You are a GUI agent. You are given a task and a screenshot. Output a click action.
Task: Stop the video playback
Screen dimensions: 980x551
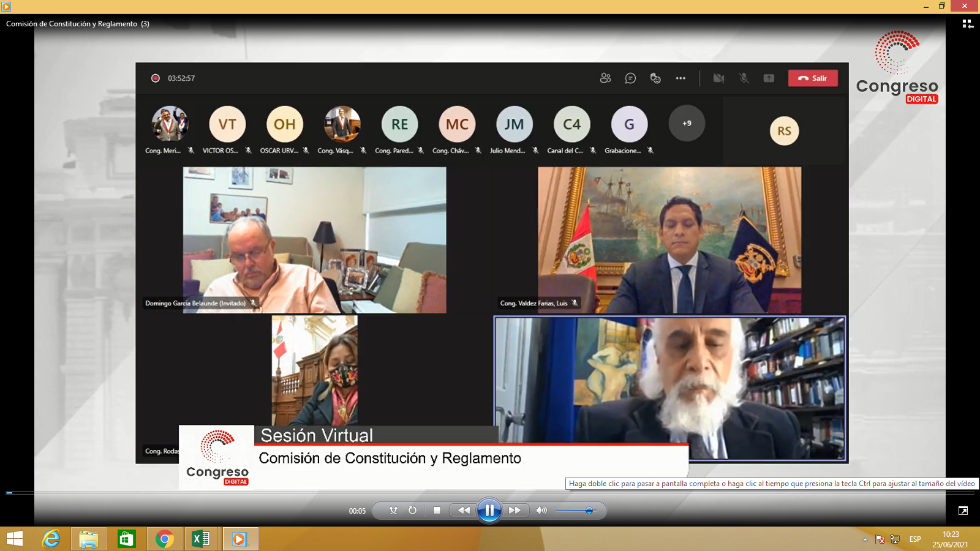[x=437, y=510]
